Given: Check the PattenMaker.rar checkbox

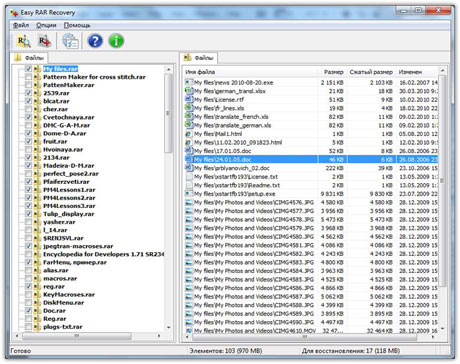Looking at the screenshot, I should 28,85.
